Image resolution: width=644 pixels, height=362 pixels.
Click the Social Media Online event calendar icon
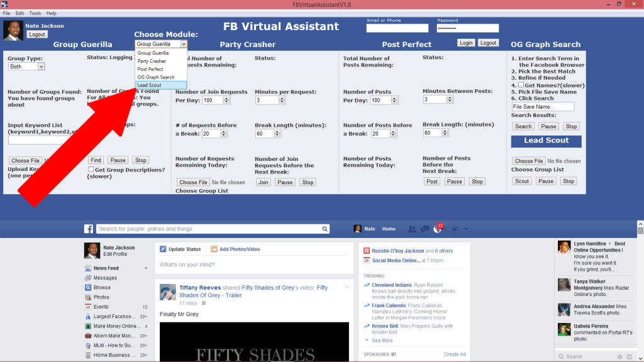(x=367, y=260)
